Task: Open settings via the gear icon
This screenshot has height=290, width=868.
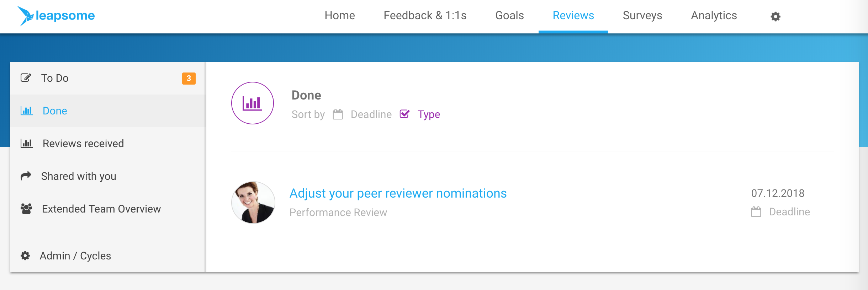Action: (776, 16)
